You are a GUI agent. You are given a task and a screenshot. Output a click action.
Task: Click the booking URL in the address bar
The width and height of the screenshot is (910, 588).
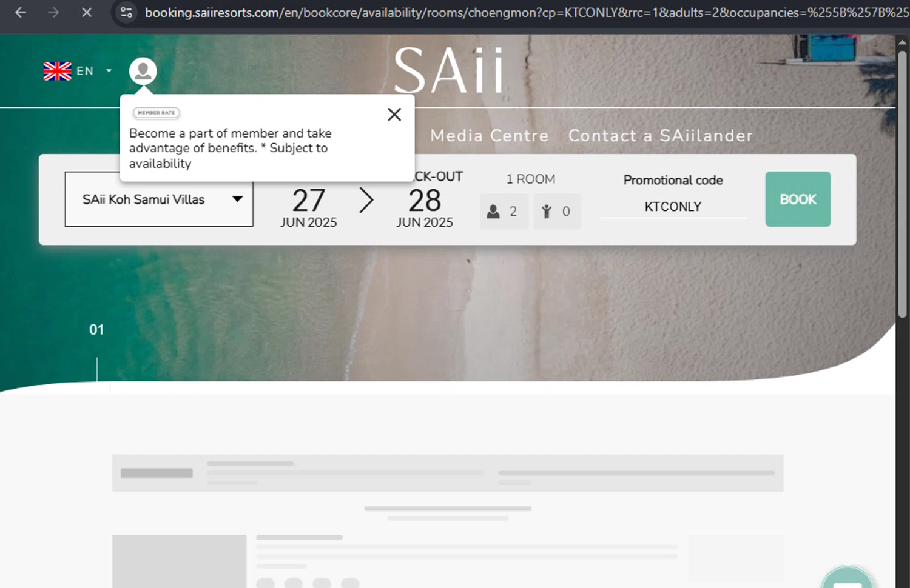527,12
